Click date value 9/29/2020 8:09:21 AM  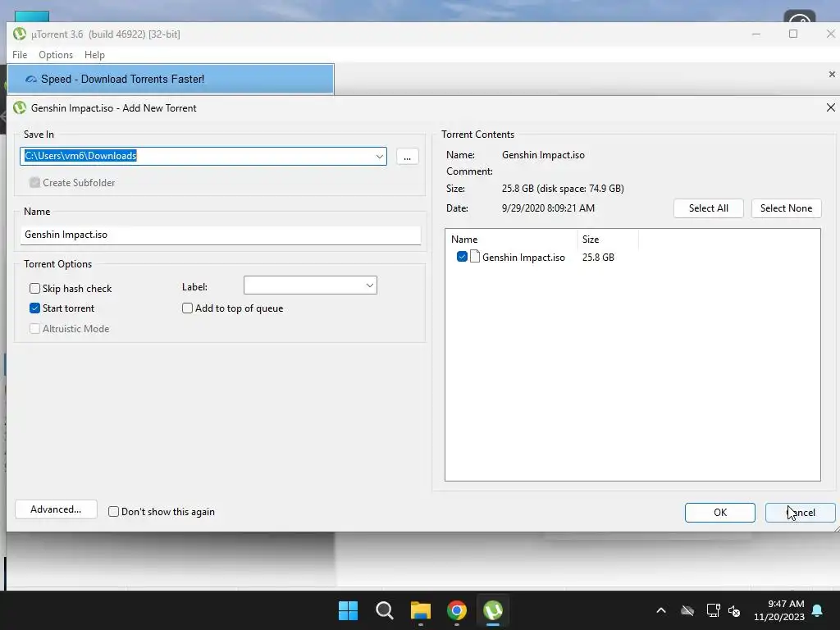click(x=548, y=208)
